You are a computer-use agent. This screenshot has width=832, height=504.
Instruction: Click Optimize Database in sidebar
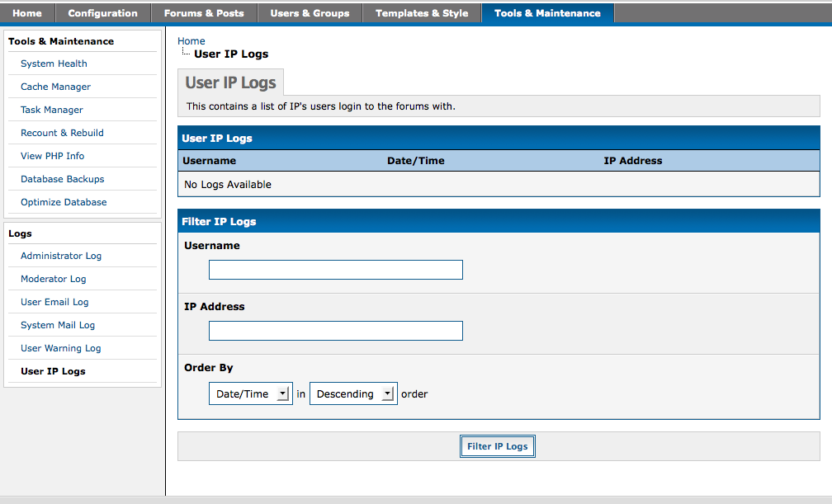click(x=64, y=202)
